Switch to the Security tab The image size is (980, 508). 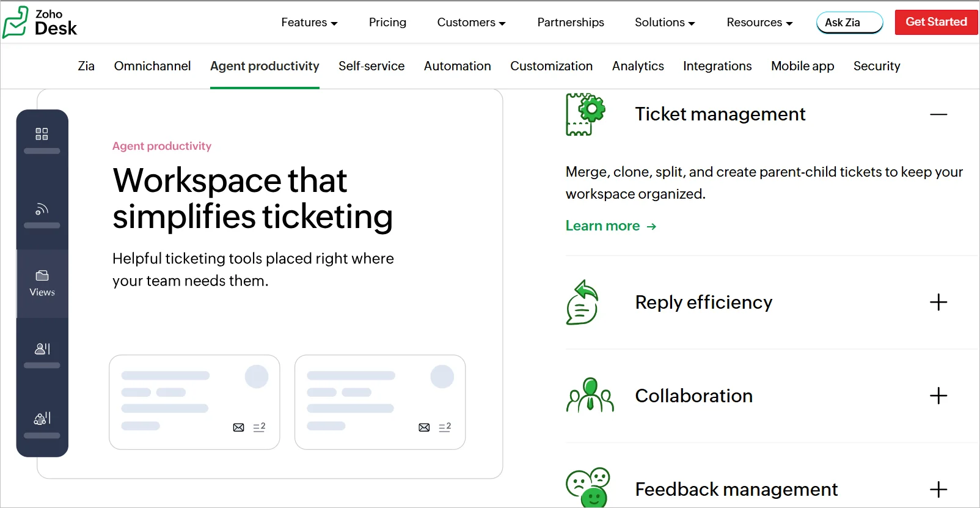[877, 66]
